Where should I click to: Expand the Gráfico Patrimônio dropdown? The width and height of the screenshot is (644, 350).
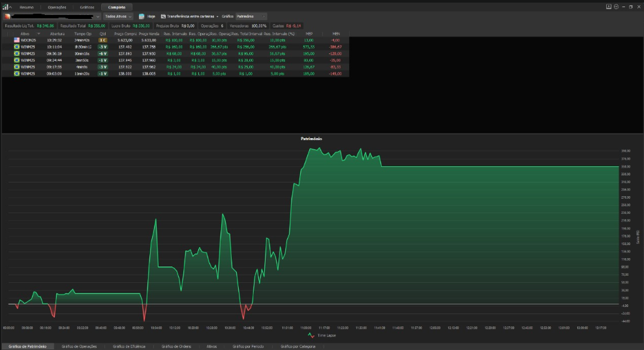(x=263, y=16)
